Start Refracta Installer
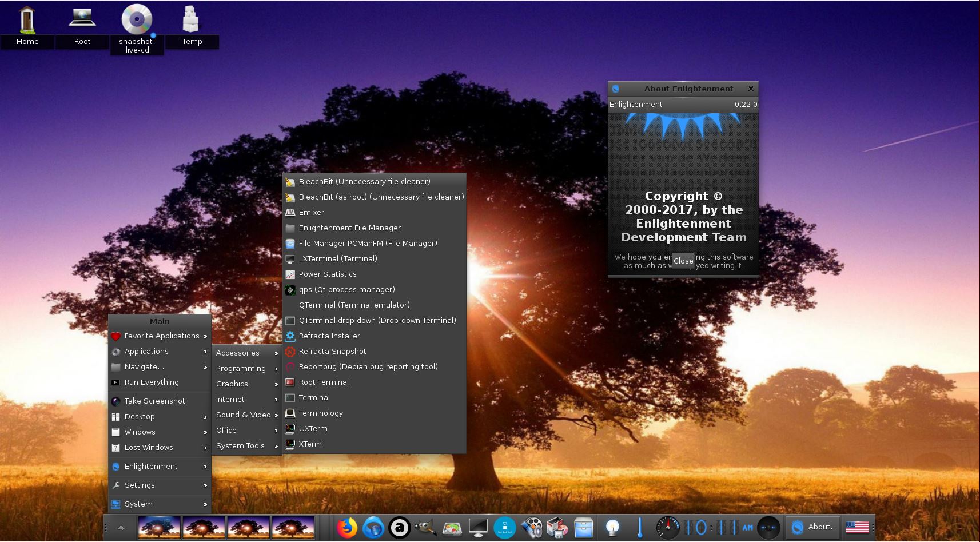980x542 pixels. [x=375, y=336]
